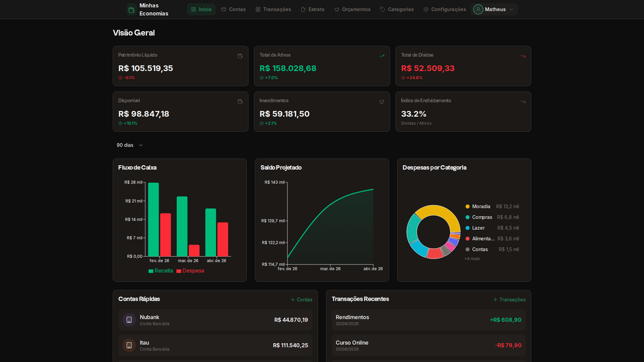Click the trending-down icon on Total de Dívidas
This screenshot has width=644, height=362.
523,56
